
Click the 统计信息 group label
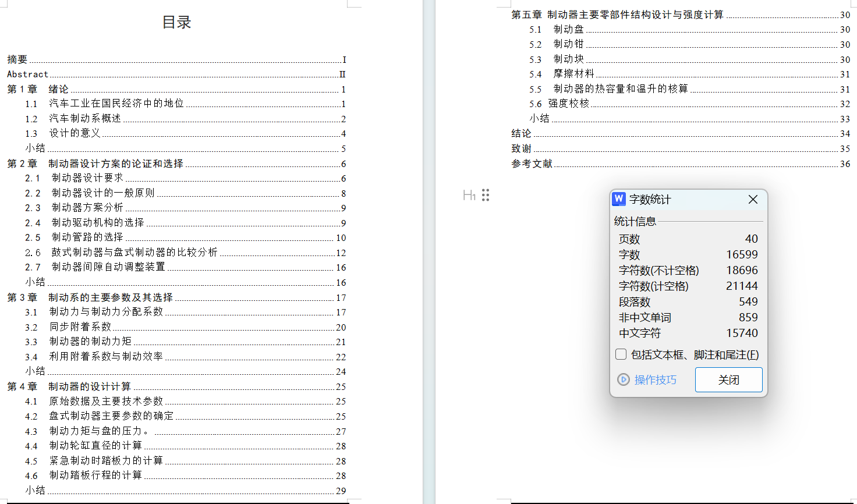point(635,221)
